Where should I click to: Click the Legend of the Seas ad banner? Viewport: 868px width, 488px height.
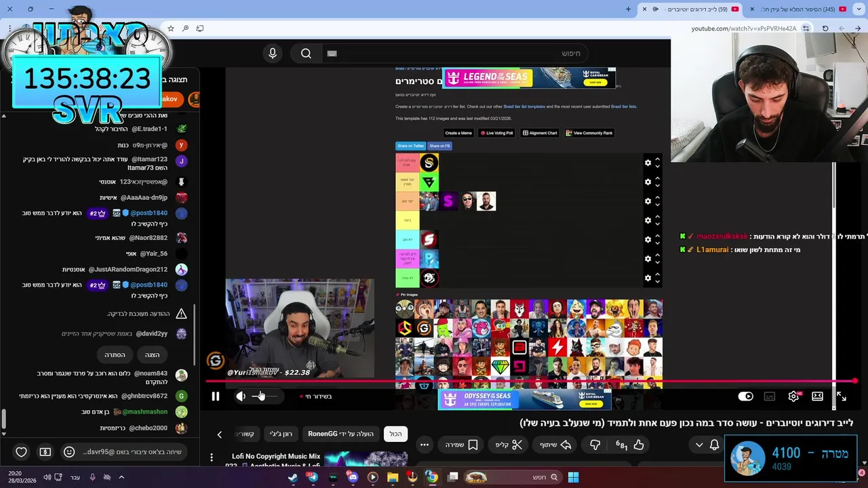529,78
